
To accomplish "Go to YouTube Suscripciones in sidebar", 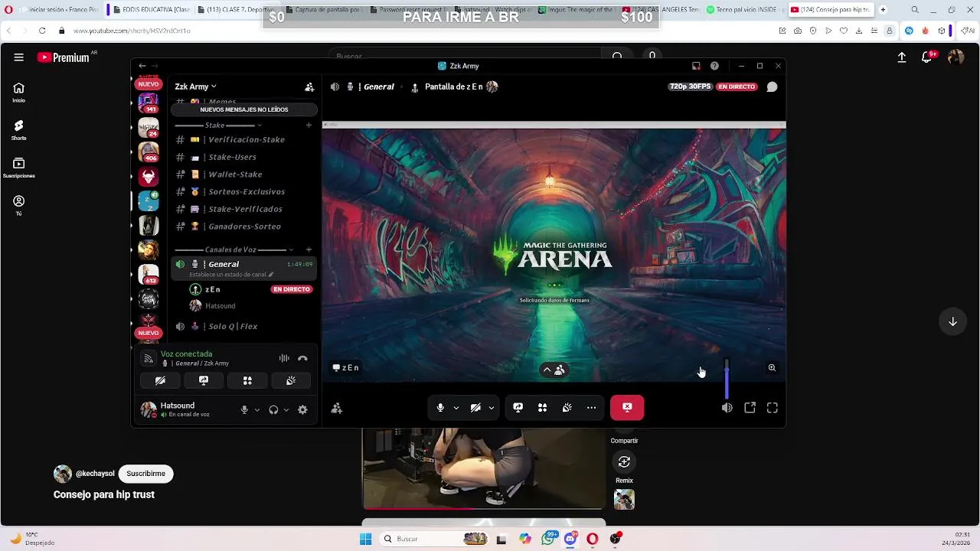I will click(x=18, y=168).
